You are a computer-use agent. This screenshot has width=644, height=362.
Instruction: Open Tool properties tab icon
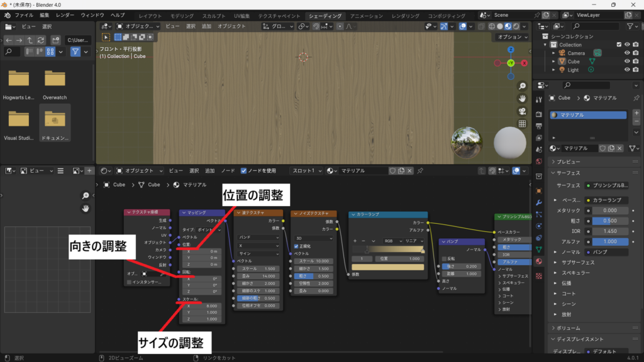[539, 99]
